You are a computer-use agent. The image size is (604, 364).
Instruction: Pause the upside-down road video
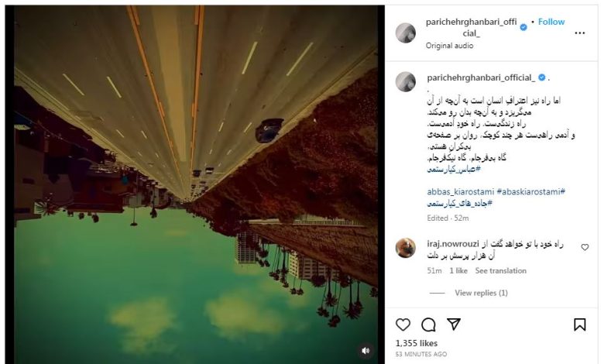click(x=196, y=184)
